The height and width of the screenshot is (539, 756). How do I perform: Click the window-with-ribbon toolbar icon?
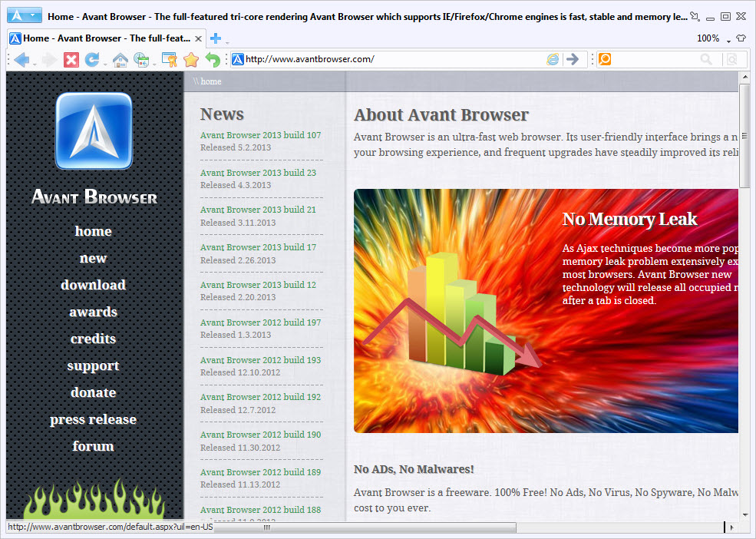(x=169, y=60)
